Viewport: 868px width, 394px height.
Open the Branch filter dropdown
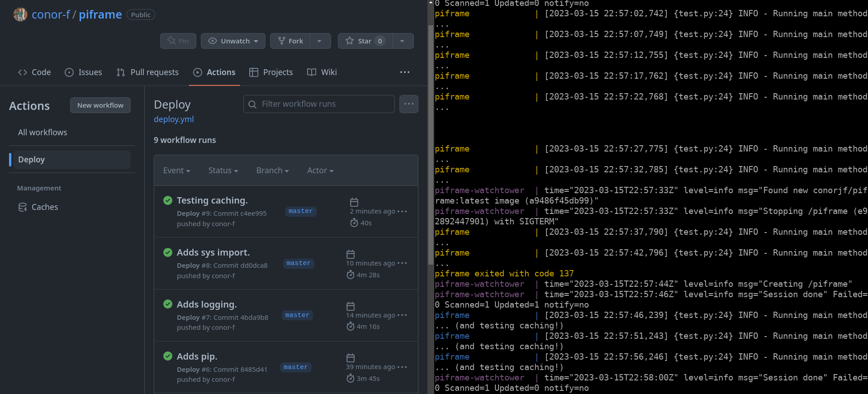tap(272, 171)
